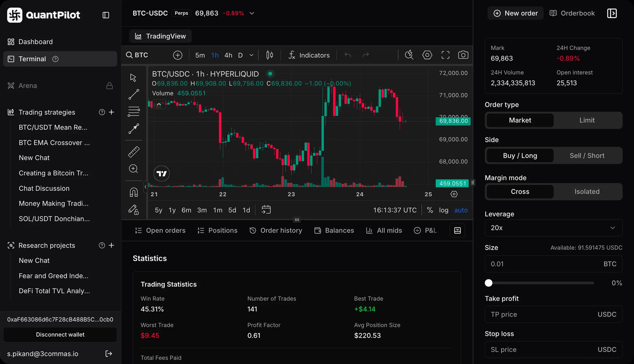
Task: Set margin mode to Isolated
Action: pyautogui.click(x=587, y=192)
